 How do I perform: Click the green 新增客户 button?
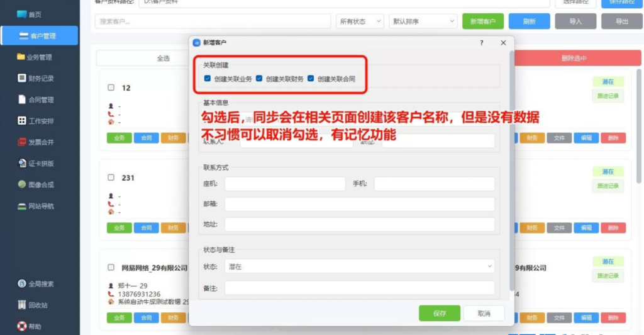point(483,21)
